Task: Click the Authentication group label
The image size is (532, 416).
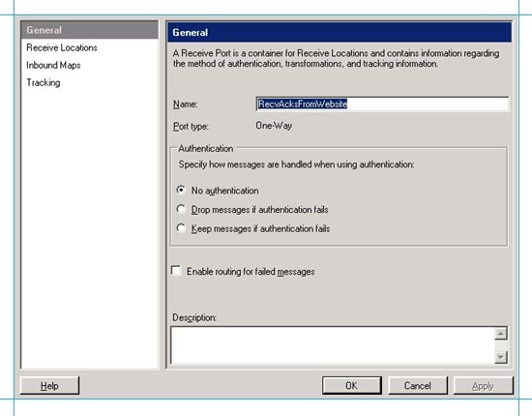Action: pyautogui.click(x=206, y=149)
